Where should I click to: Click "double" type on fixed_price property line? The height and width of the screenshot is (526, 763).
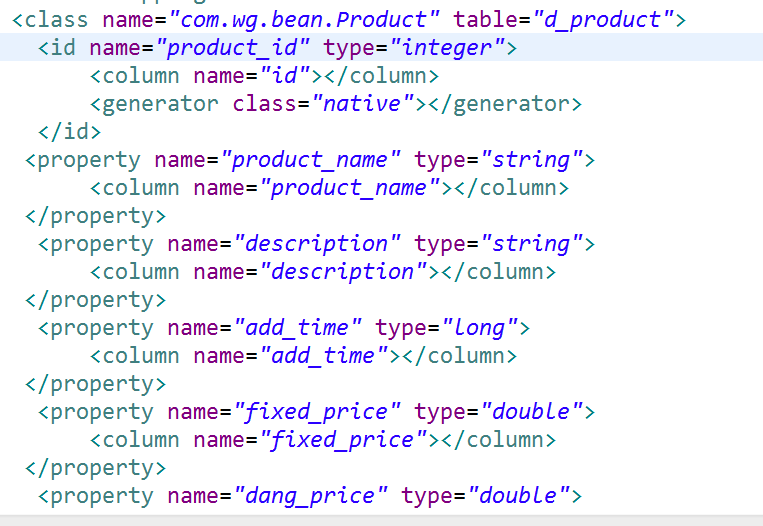point(531,412)
